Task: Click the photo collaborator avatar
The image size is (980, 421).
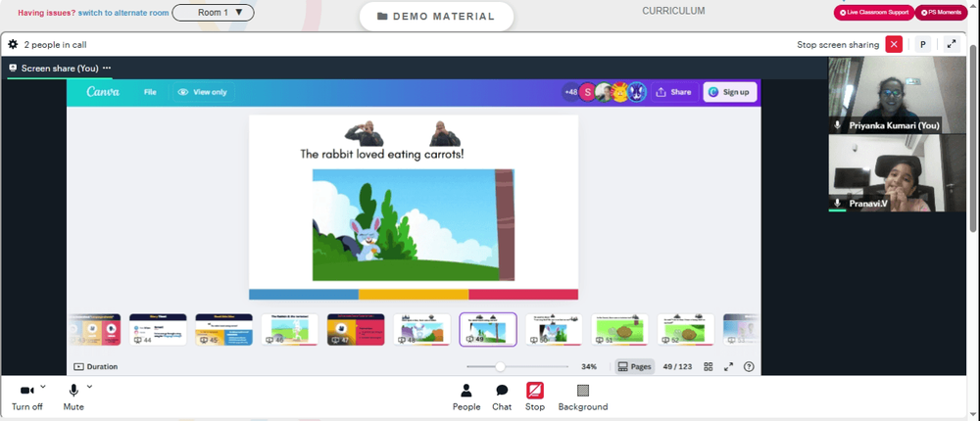Action: pos(604,92)
